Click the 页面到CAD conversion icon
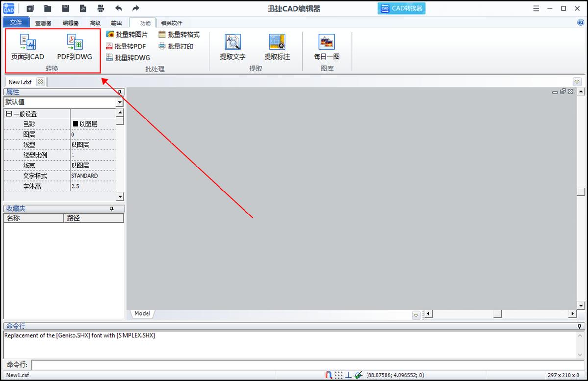Viewport: 588px width, 381px height. (x=28, y=42)
